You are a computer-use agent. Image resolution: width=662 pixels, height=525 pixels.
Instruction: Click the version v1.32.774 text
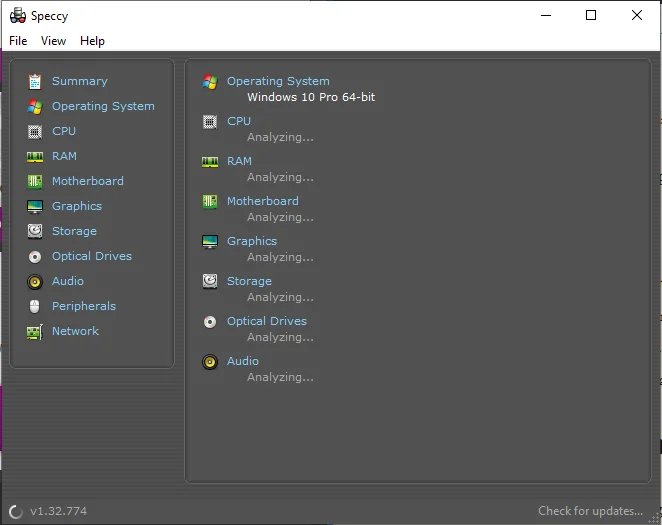click(x=58, y=511)
